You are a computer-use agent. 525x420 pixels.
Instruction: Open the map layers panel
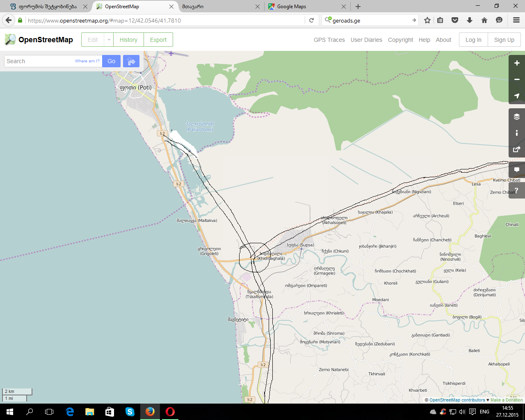pyautogui.click(x=517, y=117)
